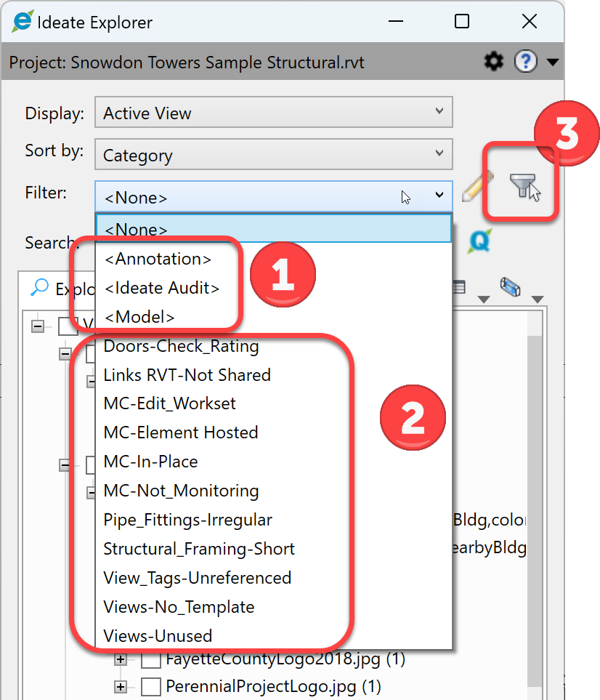Viewport: 600px width, 700px height.
Task: Select the Pipe_Fittings-Irregular filter
Action: 274,520
